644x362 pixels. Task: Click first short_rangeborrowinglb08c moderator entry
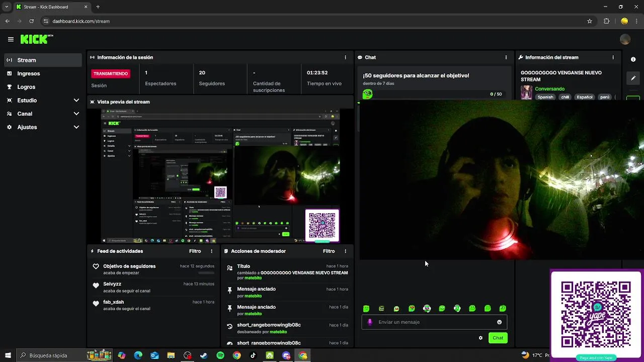269,325
